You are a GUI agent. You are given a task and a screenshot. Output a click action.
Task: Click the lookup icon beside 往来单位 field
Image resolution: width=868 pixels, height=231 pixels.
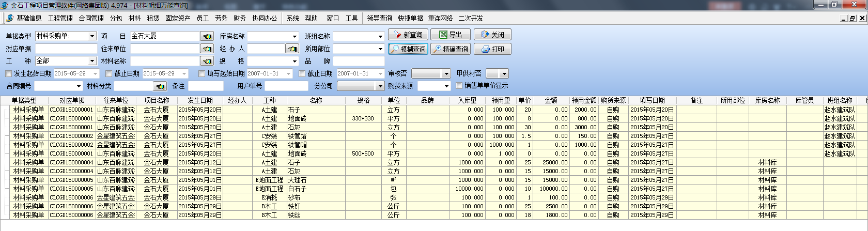point(207,49)
